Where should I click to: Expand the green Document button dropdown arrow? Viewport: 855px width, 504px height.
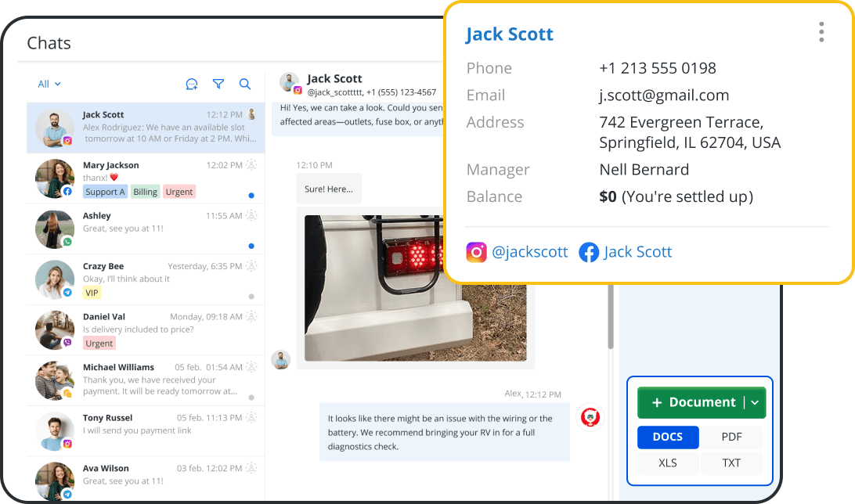[x=753, y=402]
